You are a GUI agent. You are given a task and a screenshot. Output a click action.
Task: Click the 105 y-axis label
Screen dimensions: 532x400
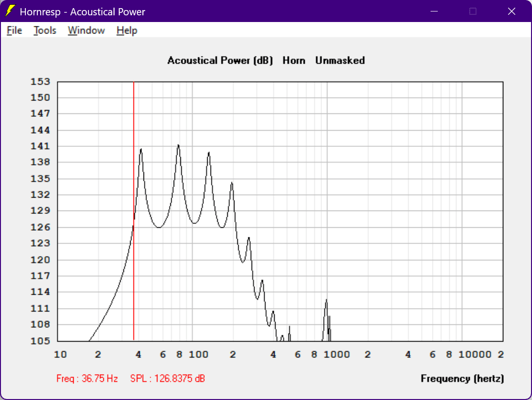40,341
